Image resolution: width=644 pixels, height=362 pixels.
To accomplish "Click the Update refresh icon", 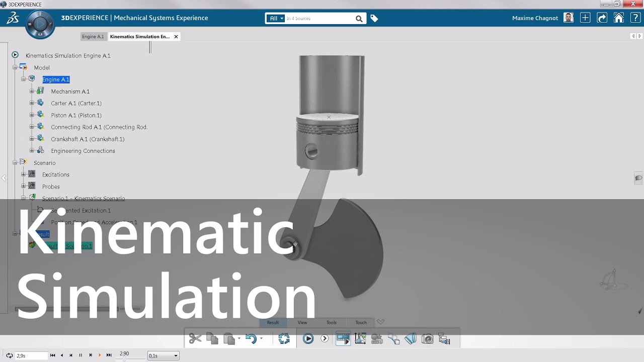I will [x=284, y=339].
